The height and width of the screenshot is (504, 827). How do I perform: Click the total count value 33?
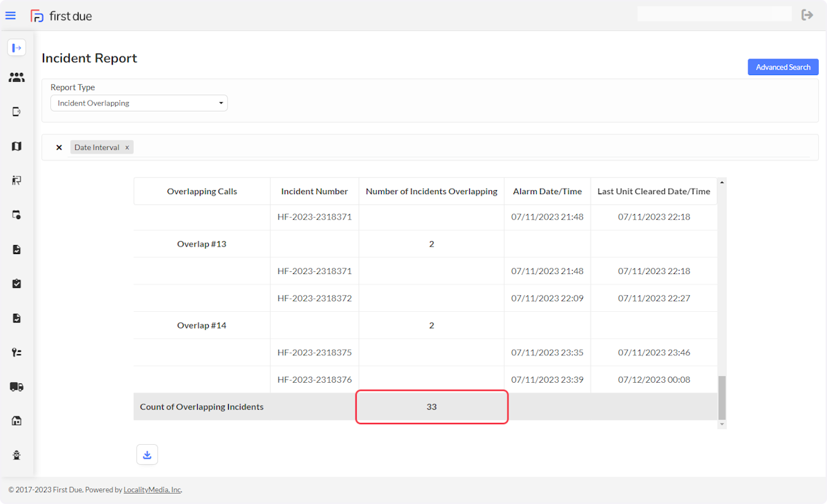431,407
